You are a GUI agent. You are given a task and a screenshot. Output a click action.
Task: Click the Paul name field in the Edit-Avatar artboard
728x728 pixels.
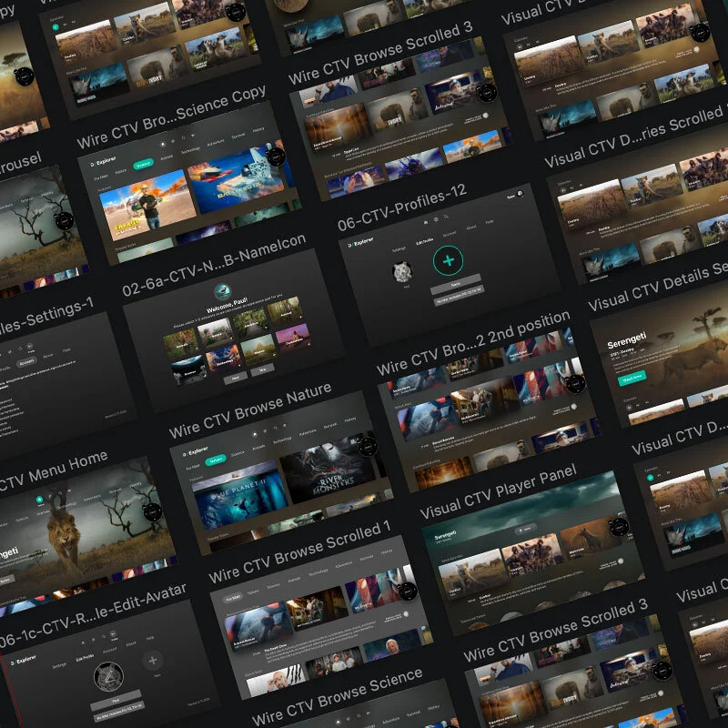click(x=116, y=699)
